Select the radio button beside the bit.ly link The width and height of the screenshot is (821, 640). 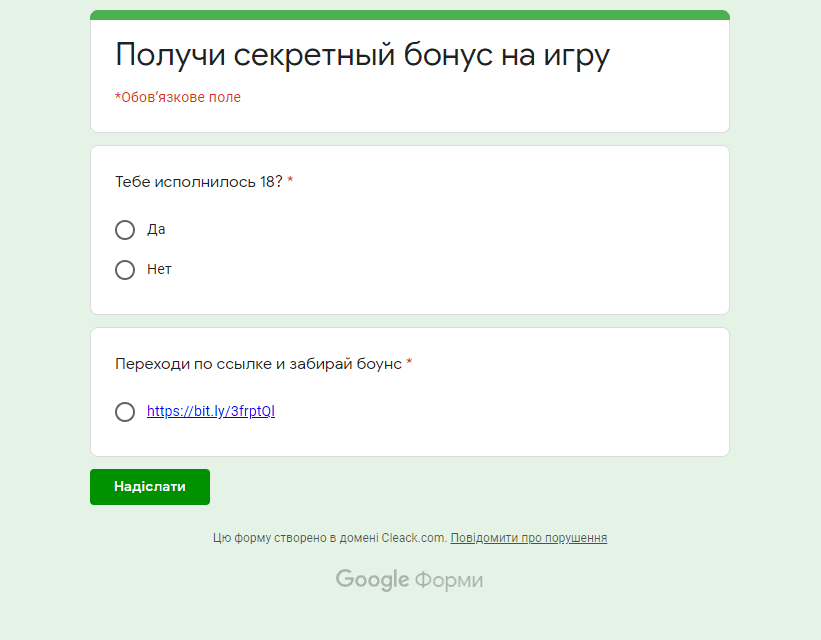coord(125,412)
